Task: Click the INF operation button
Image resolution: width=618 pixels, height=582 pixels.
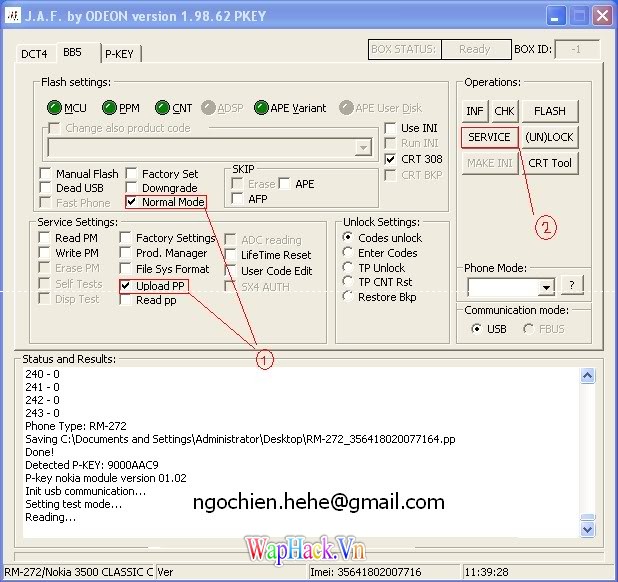Action: [x=475, y=111]
